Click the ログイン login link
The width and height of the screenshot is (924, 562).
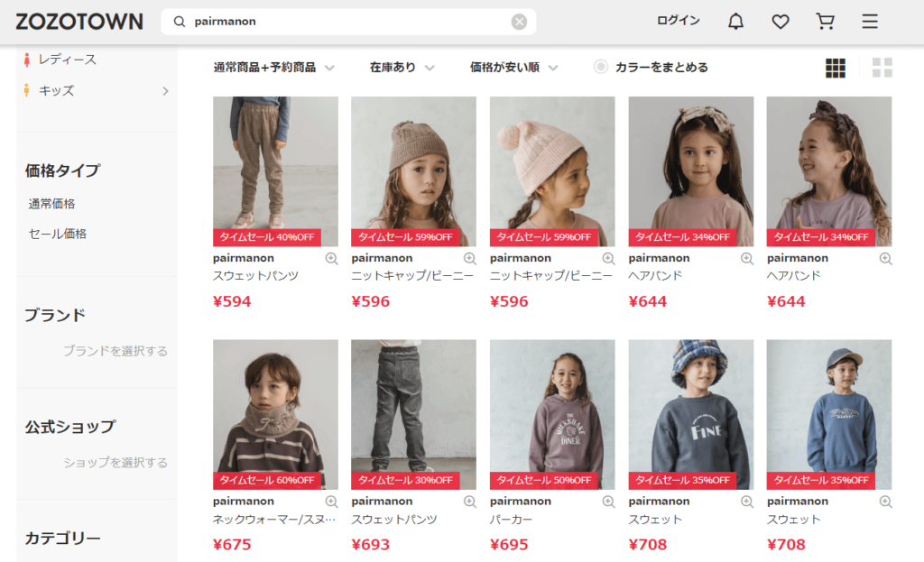[679, 21]
